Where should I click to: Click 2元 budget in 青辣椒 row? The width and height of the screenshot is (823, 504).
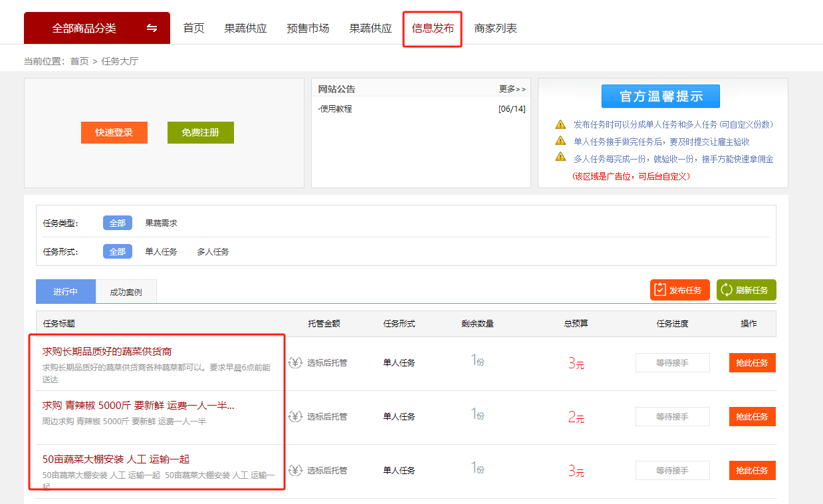point(576,417)
